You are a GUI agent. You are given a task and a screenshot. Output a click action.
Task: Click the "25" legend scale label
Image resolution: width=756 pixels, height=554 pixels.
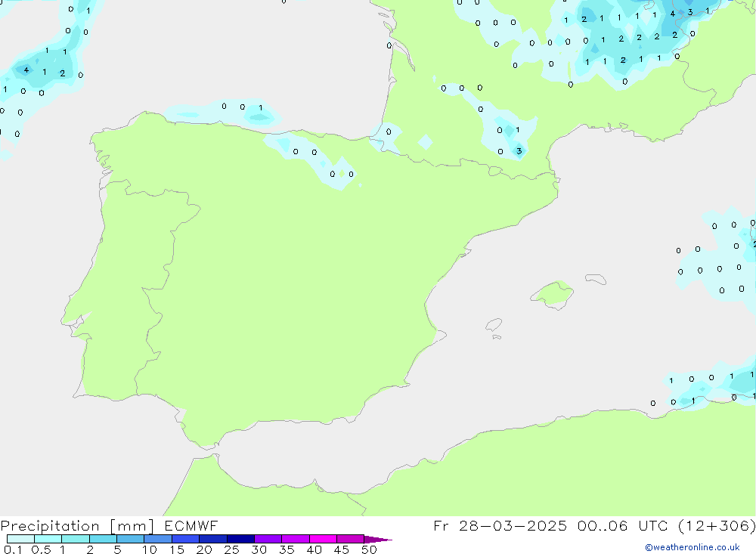231,549
